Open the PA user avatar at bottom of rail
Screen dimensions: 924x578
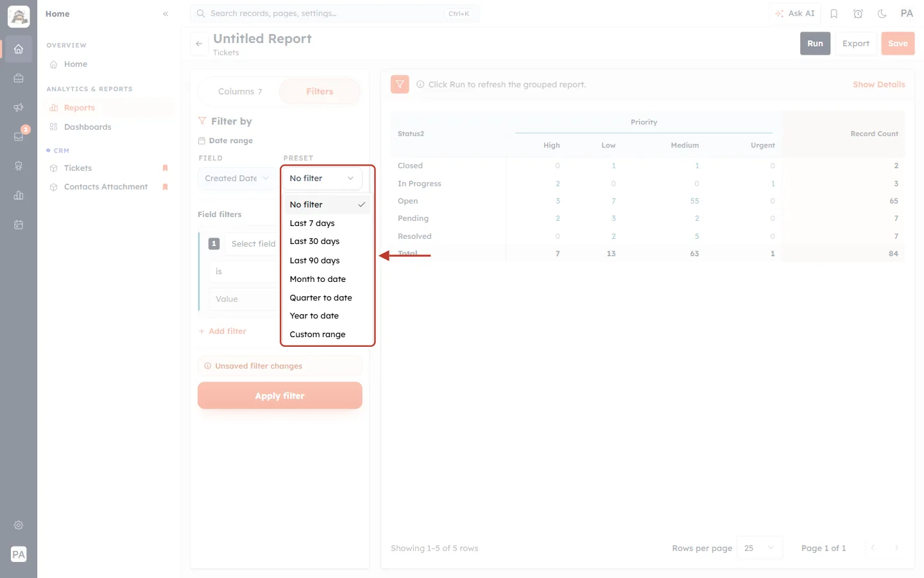click(x=19, y=554)
